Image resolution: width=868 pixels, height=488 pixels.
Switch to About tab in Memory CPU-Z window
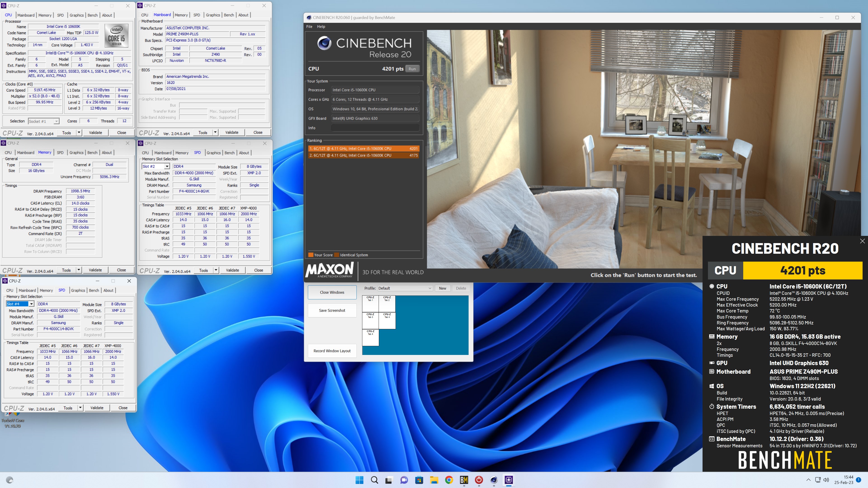pos(107,152)
